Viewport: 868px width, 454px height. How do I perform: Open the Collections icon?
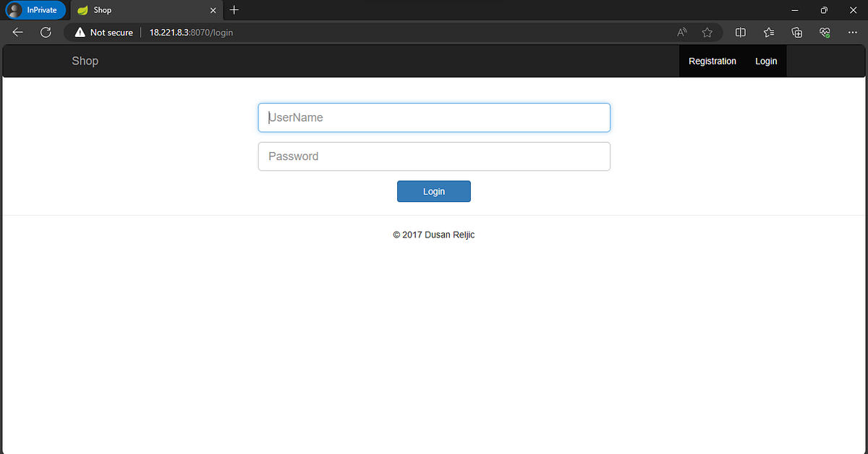[796, 32]
